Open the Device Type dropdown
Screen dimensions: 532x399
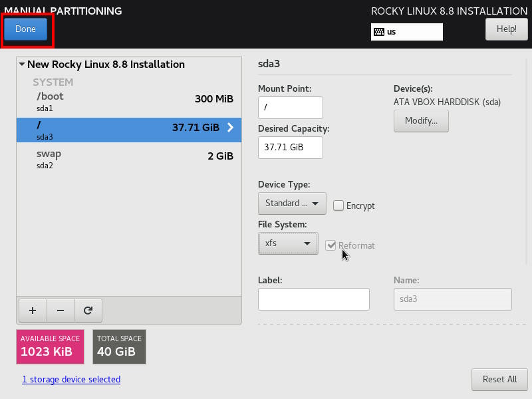click(x=292, y=203)
